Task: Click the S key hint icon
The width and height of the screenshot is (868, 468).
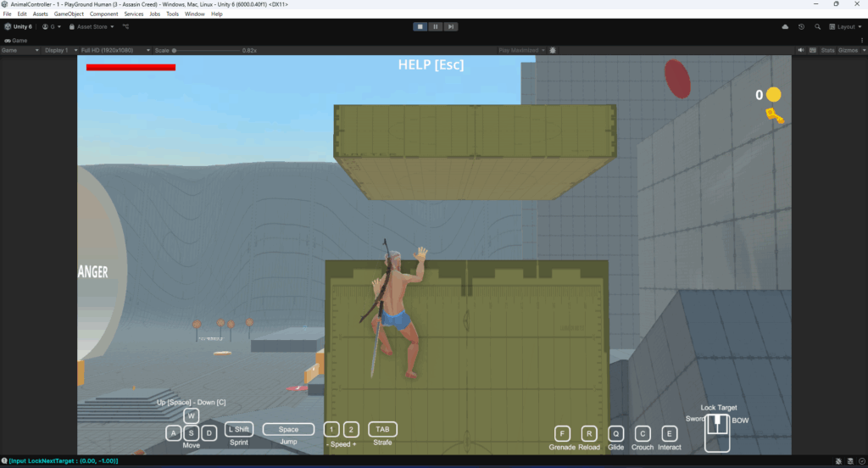Action: coord(191,433)
